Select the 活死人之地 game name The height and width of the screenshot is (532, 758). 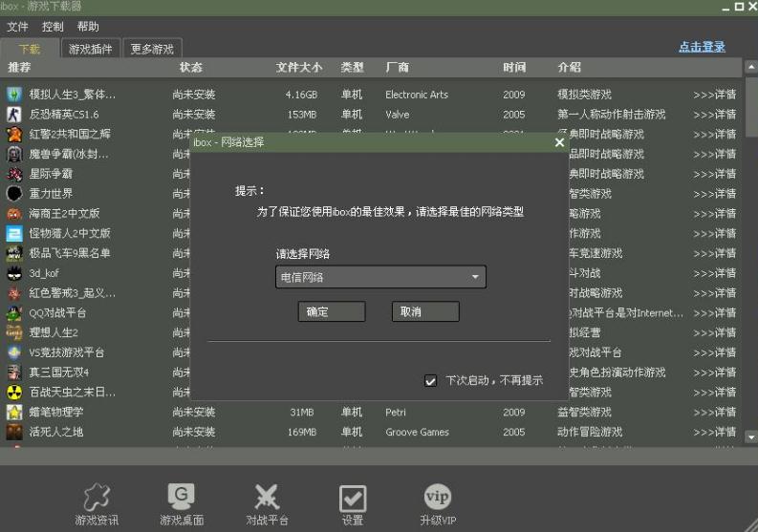pos(56,432)
